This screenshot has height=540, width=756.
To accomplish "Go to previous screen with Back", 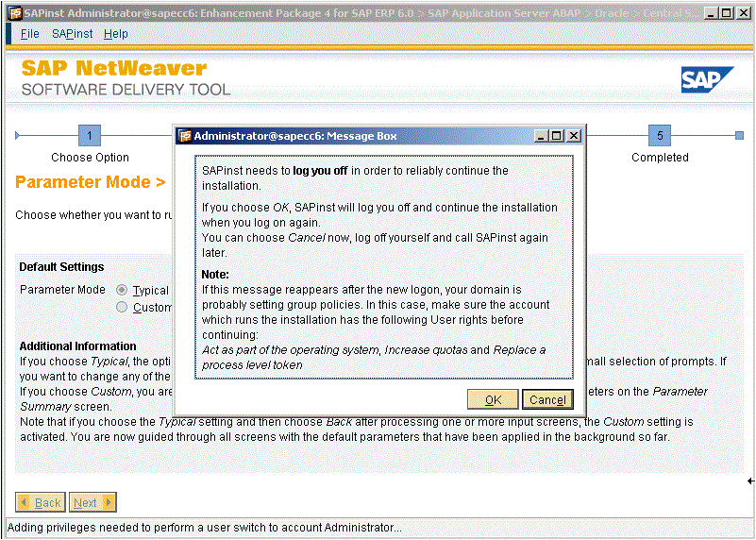I will pyautogui.click(x=40, y=502).
